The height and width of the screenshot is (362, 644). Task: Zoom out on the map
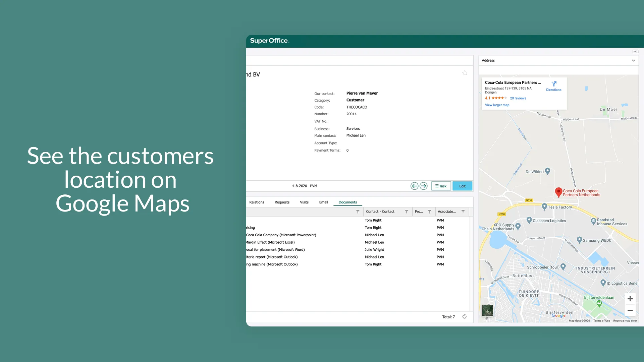tap(630, 310)
